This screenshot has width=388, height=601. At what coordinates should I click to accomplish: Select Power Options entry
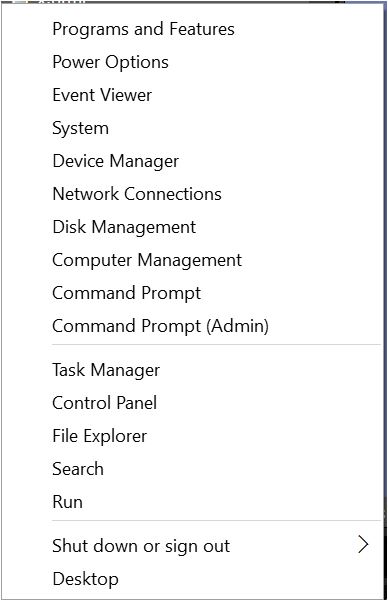[110, 62]
